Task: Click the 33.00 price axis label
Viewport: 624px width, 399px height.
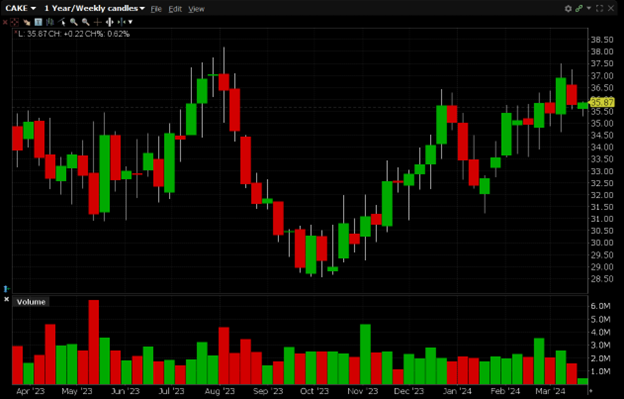Action: click(x=602, y=171)
